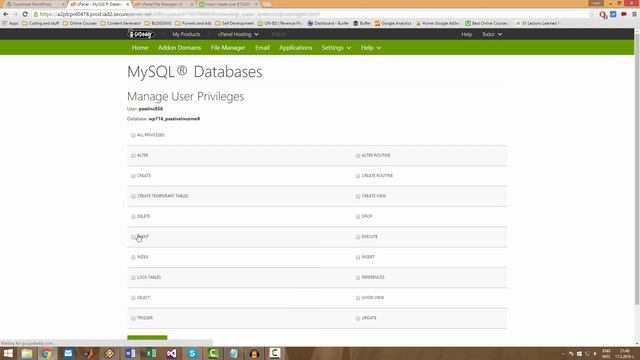This screenshot has height=360, width=640.
Task: Enable CREATE ROUTINE checkbox
Action: pos(358,176)
